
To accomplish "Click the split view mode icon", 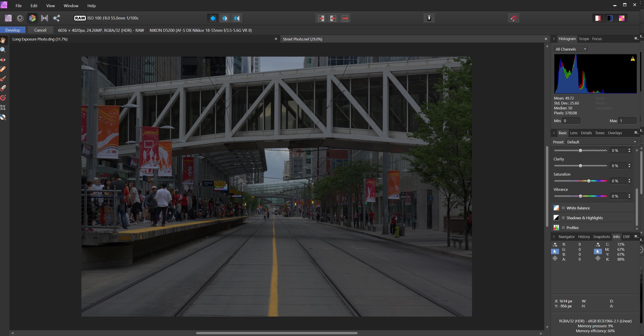I will [225, 18].
